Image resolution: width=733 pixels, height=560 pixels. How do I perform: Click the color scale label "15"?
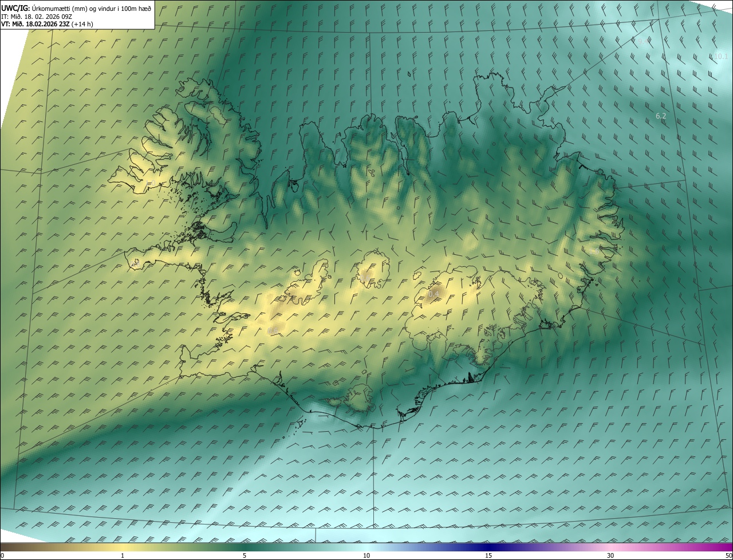[x=488, y=555]
